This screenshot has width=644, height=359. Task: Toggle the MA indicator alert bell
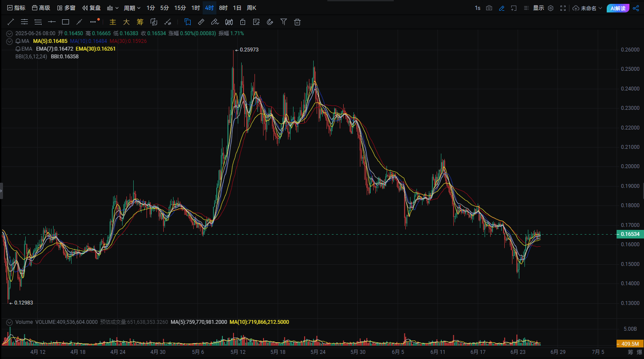click(18, 41)
